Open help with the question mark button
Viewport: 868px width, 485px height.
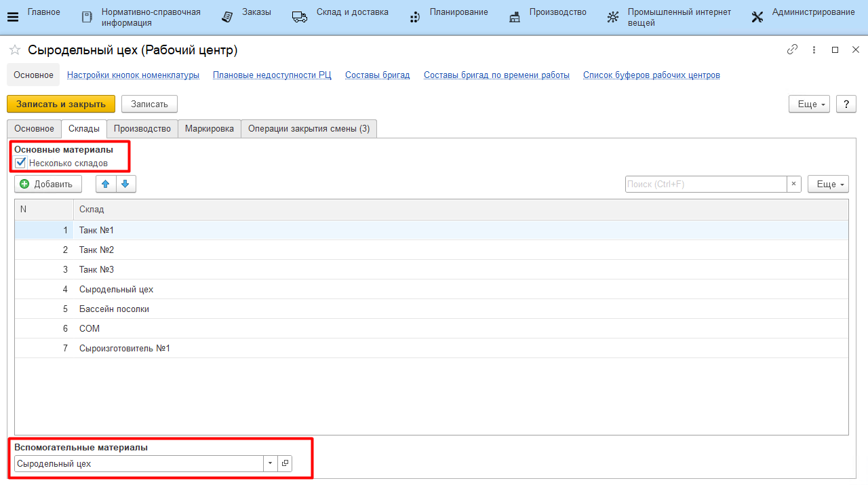click(846, 104)
